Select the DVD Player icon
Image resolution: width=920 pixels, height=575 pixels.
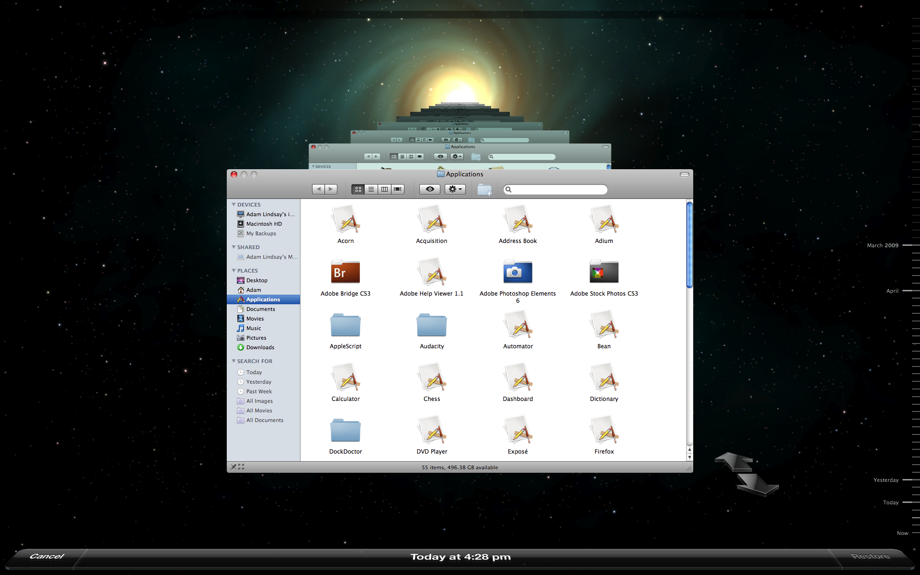point(432,431)
